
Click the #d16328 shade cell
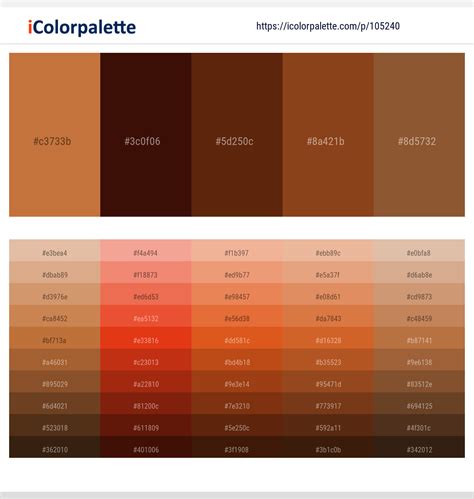328,338
